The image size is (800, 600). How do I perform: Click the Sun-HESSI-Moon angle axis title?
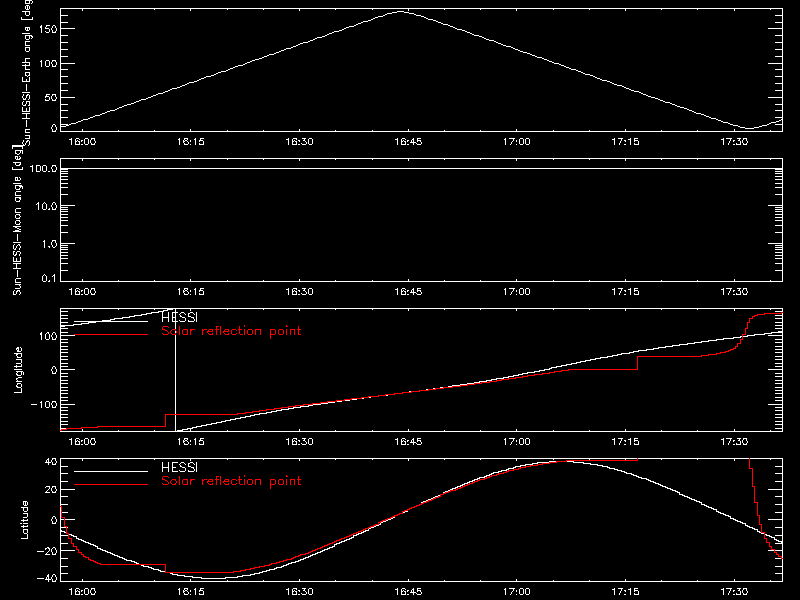17,220
